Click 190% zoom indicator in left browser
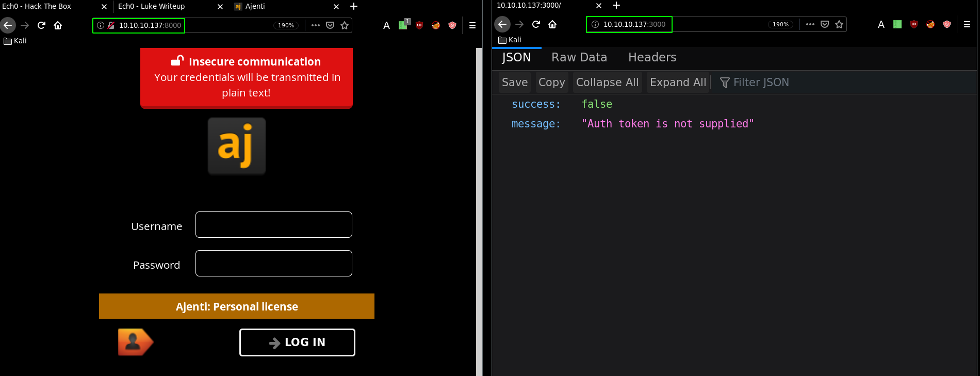 (286, 25)
